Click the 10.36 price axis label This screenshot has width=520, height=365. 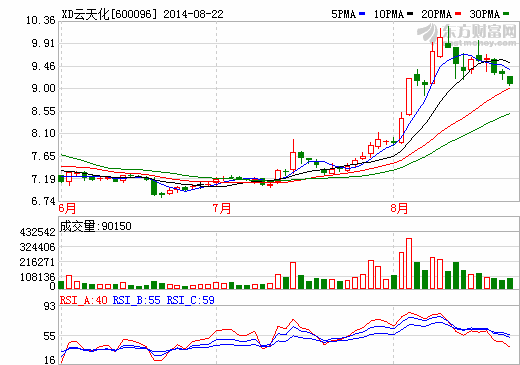click(x=41, y=21)
